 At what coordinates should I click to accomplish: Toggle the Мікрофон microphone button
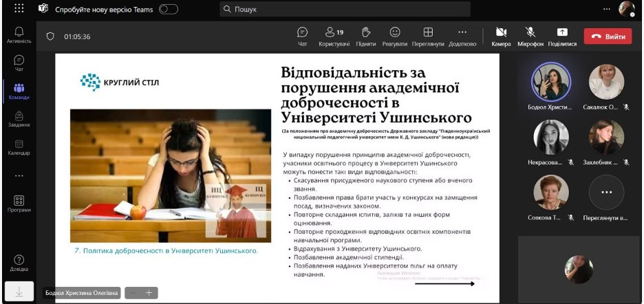[x=530, y=36]
